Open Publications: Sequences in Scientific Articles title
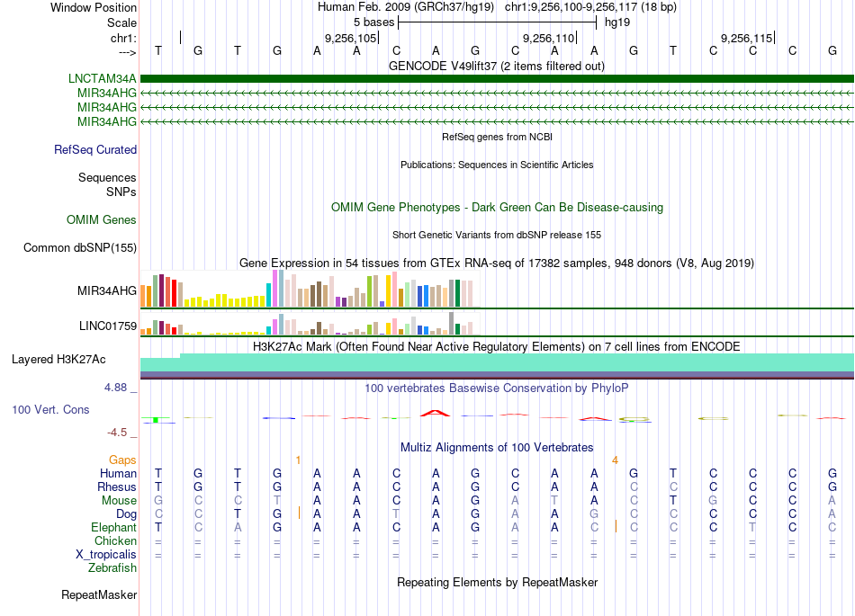 (x=497, y=165)
